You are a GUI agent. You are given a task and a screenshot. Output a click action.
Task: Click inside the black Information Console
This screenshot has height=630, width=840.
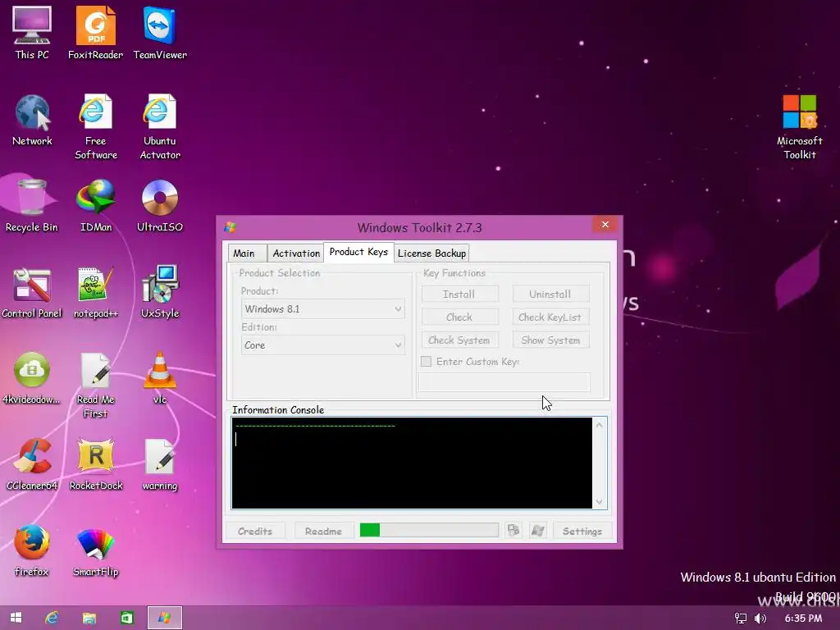(x=412, y=463)
